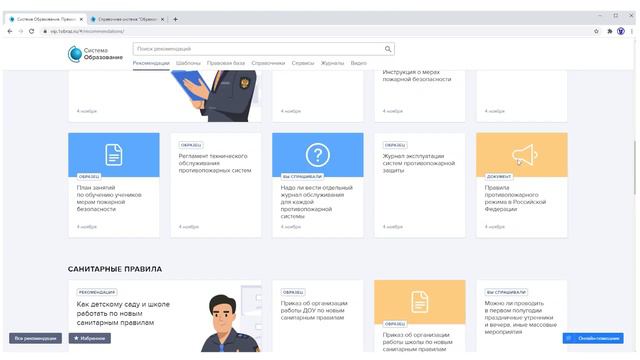This screenshot has height=360, width=640.
Task: Click the Система Образование globe logo
Action: [x=75, y=54]
